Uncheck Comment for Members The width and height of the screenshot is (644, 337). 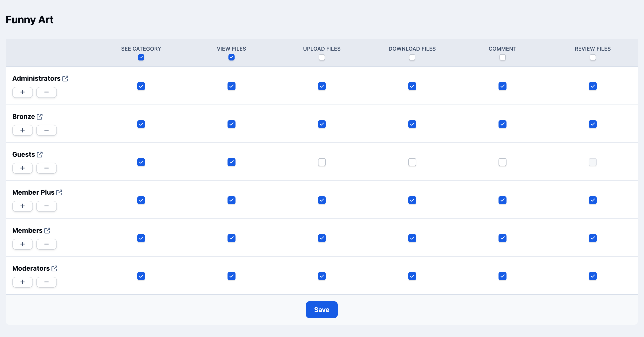coord(503,238)
